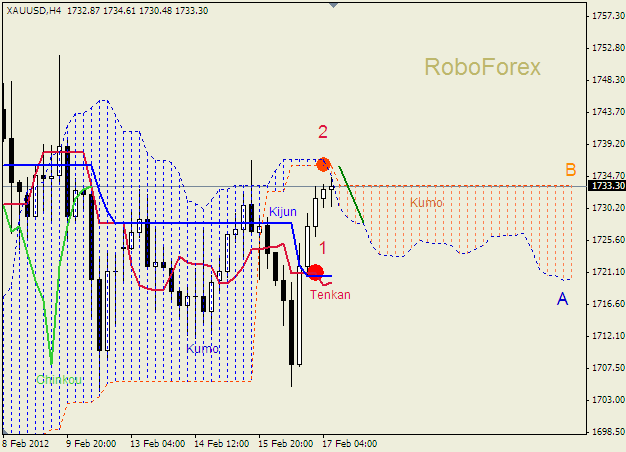Image resolution: width=626 pixels, height=452 pixels.
Task: Click the 1703.00 price axis label
Action: (x=608, y=400)
